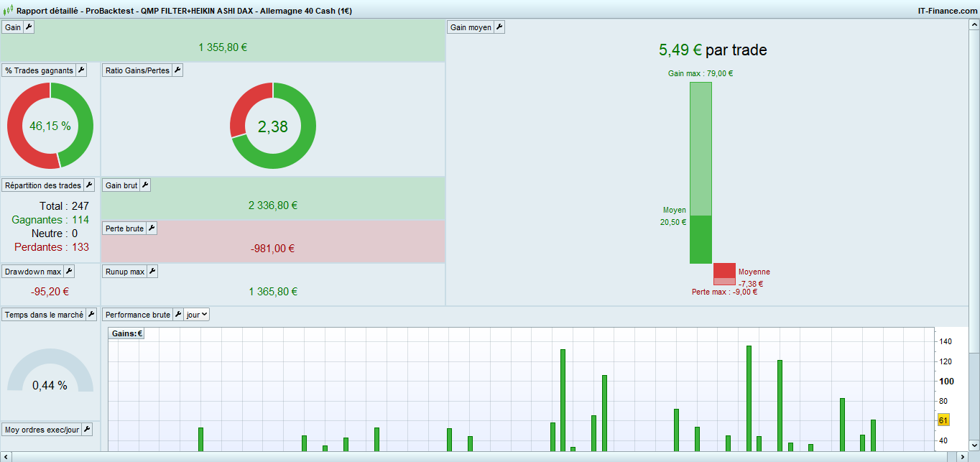980x462 pixels.
Task: Click the vertical scrollbar up arrow
Action: (975, 25)
